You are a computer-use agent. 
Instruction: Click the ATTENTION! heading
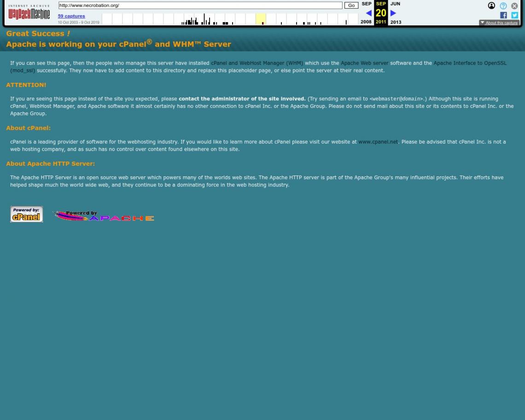tap(26, 85)
